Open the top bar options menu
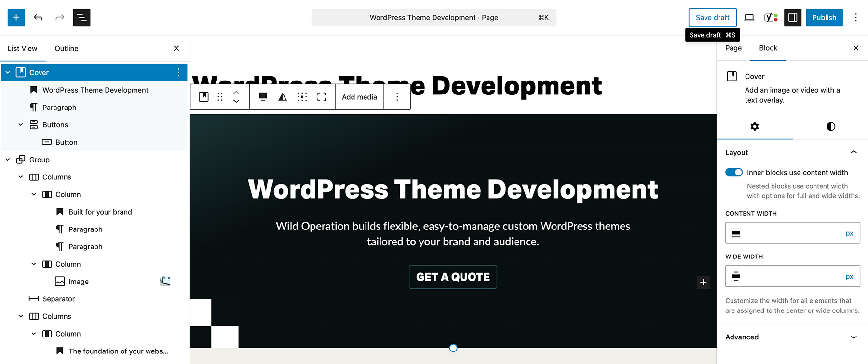 coord(856,17)
